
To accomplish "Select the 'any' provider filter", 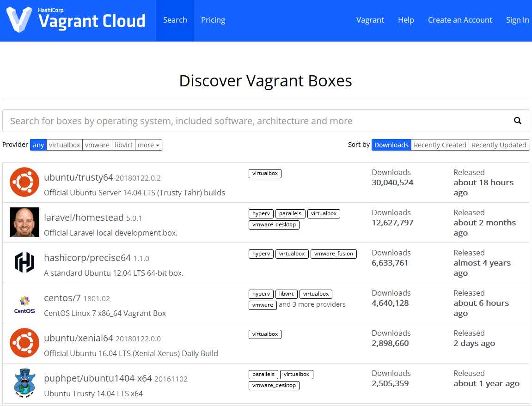I will pyautogui.click(x=38, y=145).
